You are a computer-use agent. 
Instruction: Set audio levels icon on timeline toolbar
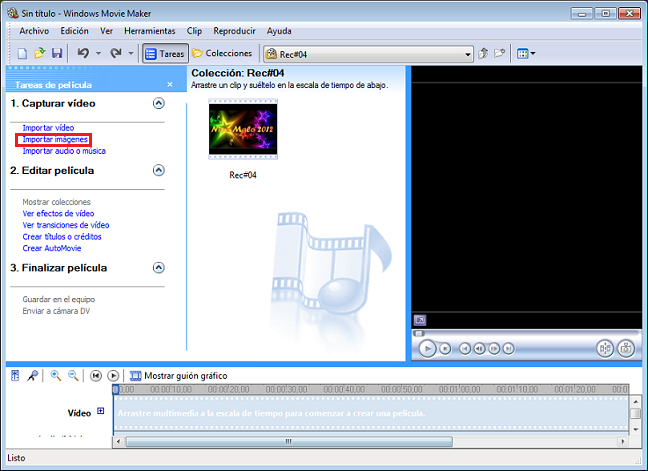(x=15, y=376)
